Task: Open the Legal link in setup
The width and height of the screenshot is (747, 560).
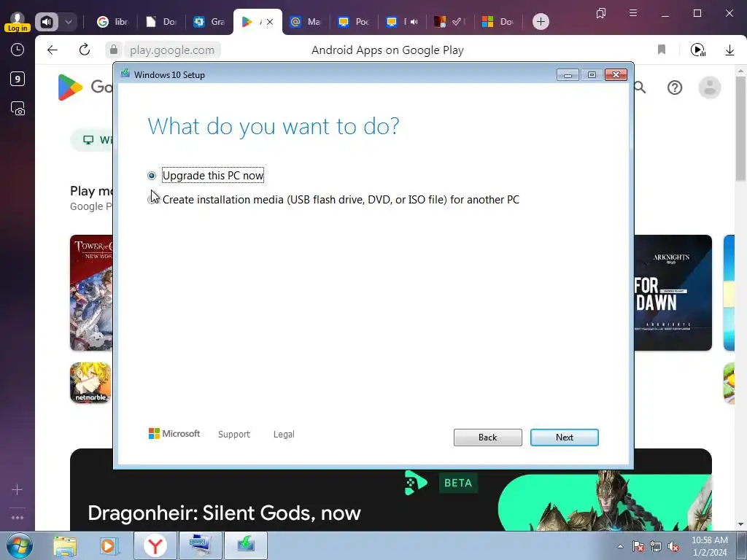Action: [x=284, y=435]
